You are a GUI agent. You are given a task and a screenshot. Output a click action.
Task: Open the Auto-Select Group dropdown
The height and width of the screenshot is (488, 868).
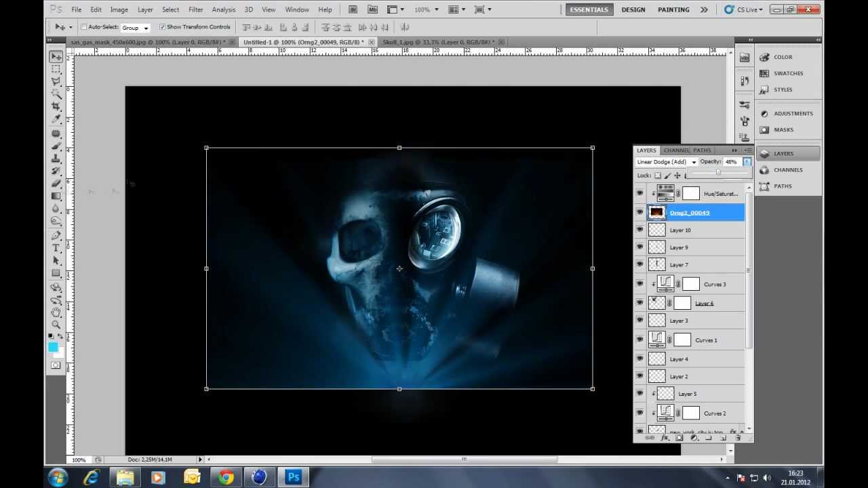click(x=136, y=28)
